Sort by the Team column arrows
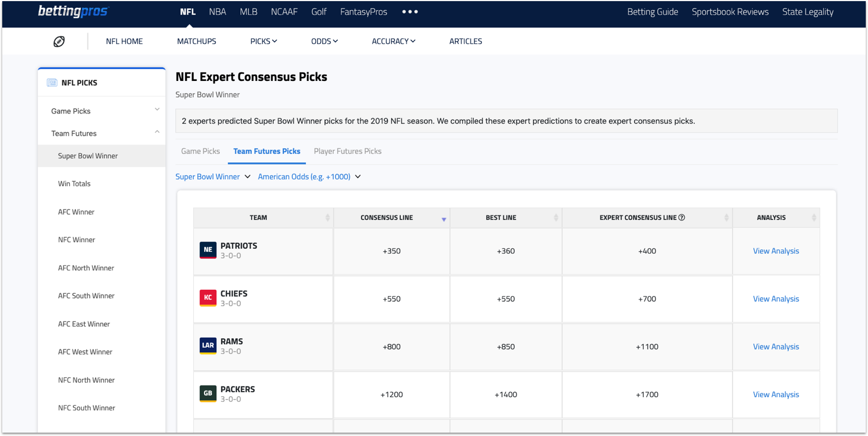 (328, 217)
